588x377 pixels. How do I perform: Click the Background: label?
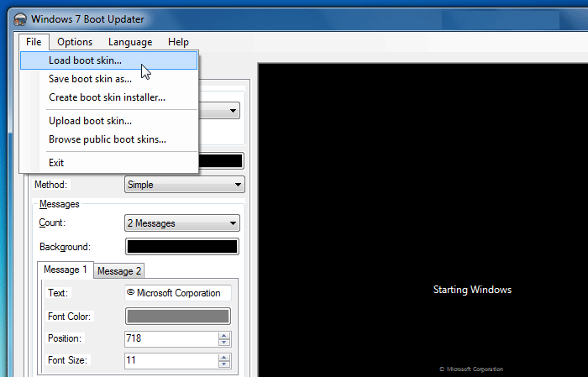tap(65, 247)
